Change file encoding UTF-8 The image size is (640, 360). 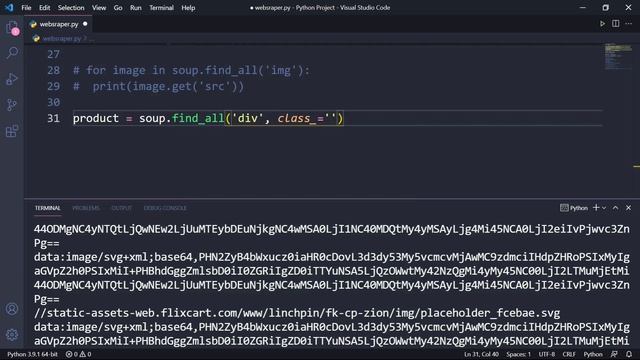coord(547,354)
